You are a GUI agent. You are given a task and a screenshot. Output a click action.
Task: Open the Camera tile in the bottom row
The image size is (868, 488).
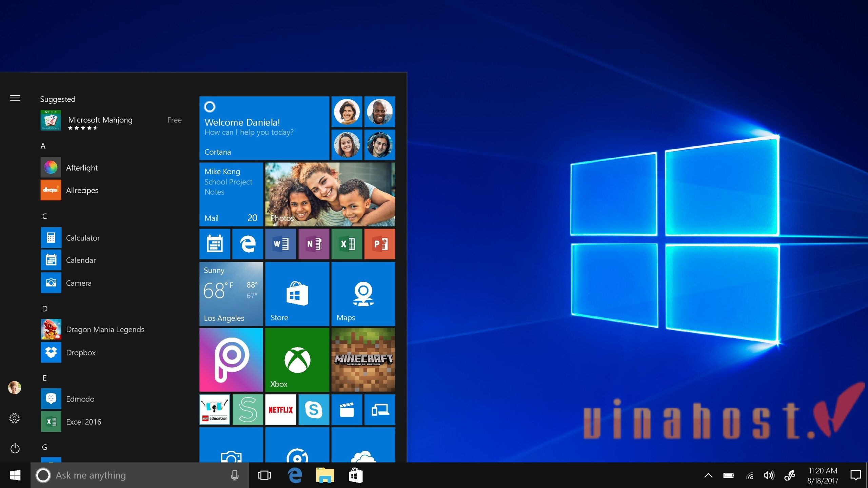[x=231, y=445]
